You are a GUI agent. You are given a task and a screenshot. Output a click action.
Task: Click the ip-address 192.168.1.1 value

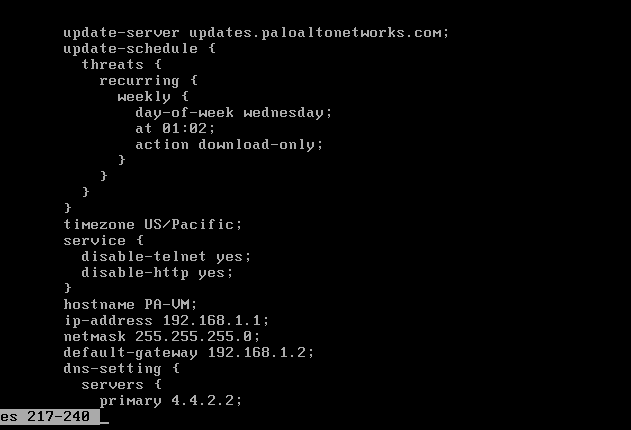215,320
